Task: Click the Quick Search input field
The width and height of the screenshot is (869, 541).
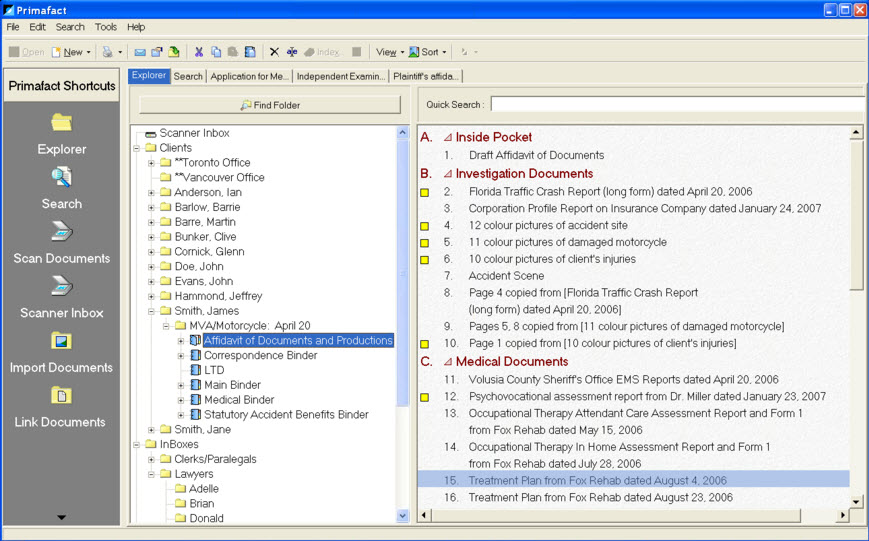Action: point(677,104)
